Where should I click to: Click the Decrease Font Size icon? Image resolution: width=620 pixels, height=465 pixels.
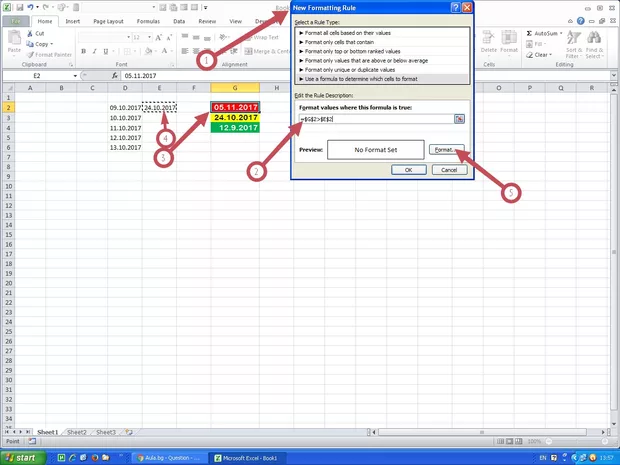(x=169, y=38)
